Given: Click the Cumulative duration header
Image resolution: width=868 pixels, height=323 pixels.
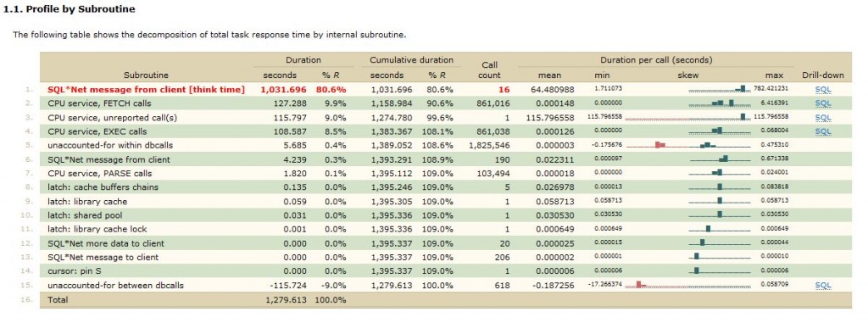Looking at the screenshot, I should click(411, 60).
